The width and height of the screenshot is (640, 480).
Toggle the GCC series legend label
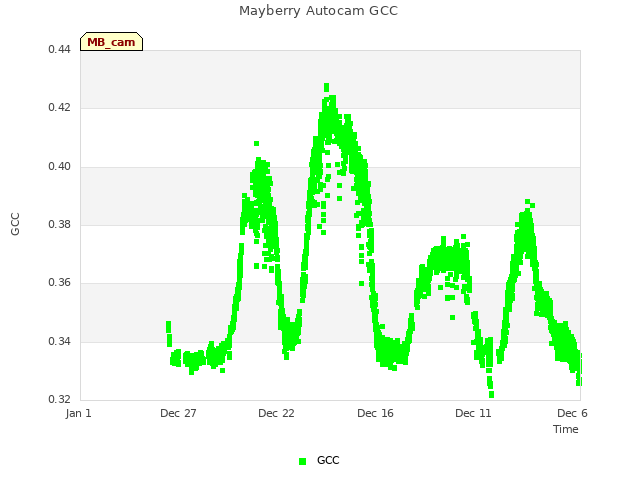tap(328, 460)
